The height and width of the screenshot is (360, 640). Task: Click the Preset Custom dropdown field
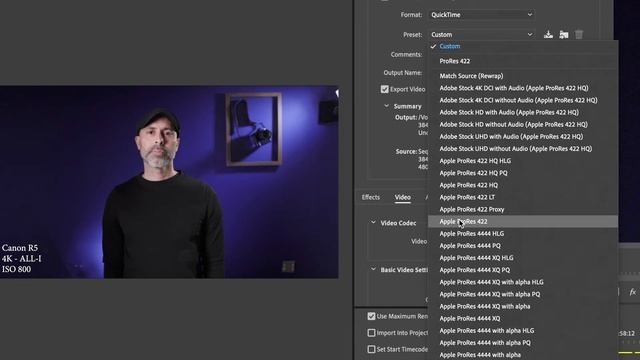click(482, 35)
